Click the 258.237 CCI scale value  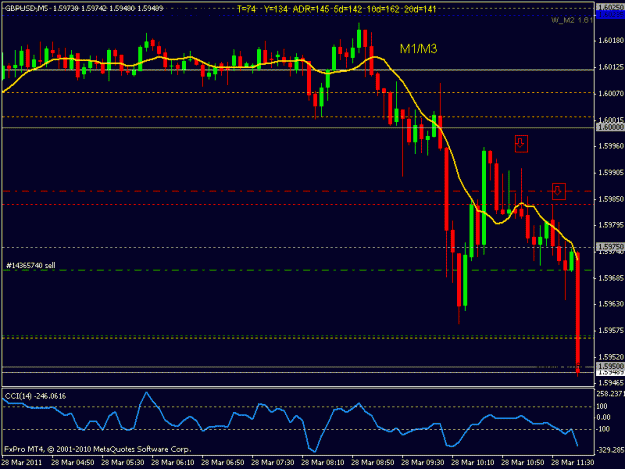[610, 394]
